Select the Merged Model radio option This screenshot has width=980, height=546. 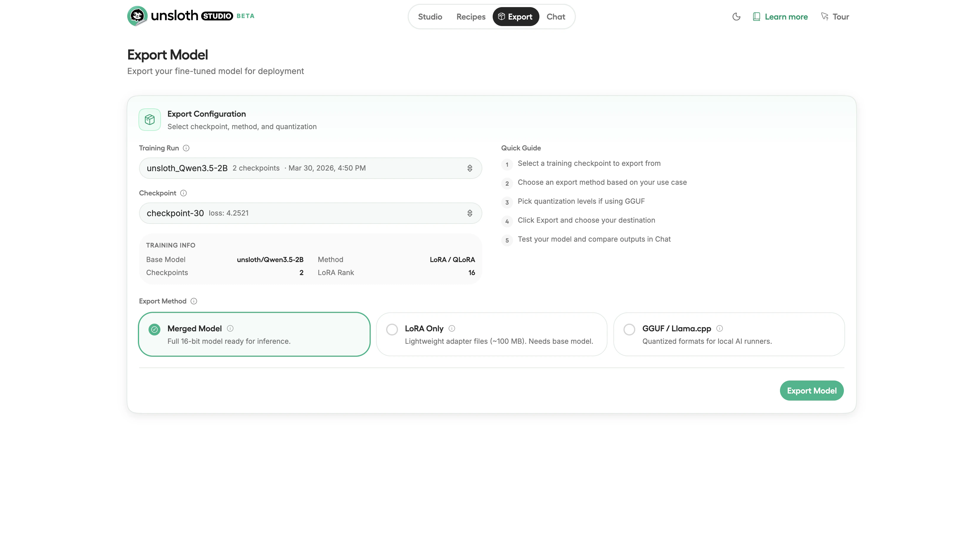(154, 329)
